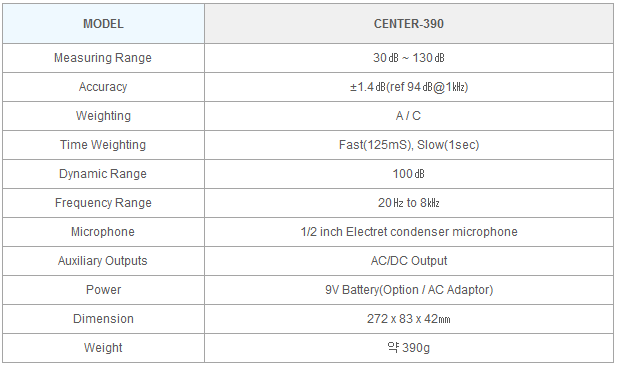
Task: Click the Measuring Range label
Action: pos(103,58)
